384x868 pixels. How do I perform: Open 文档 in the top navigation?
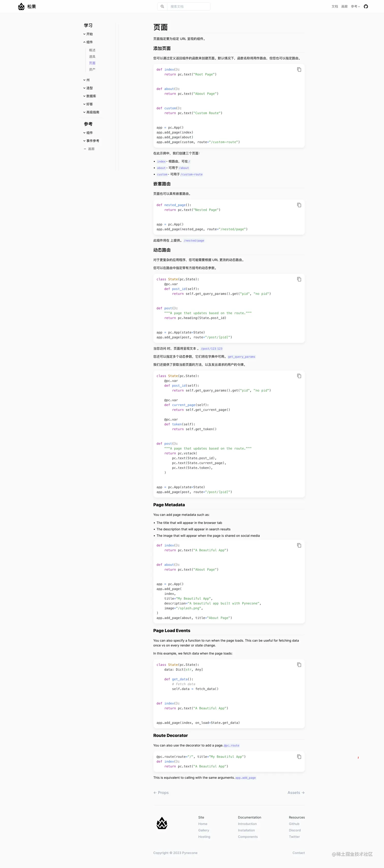pyautogui.click(x=334, y=6)
